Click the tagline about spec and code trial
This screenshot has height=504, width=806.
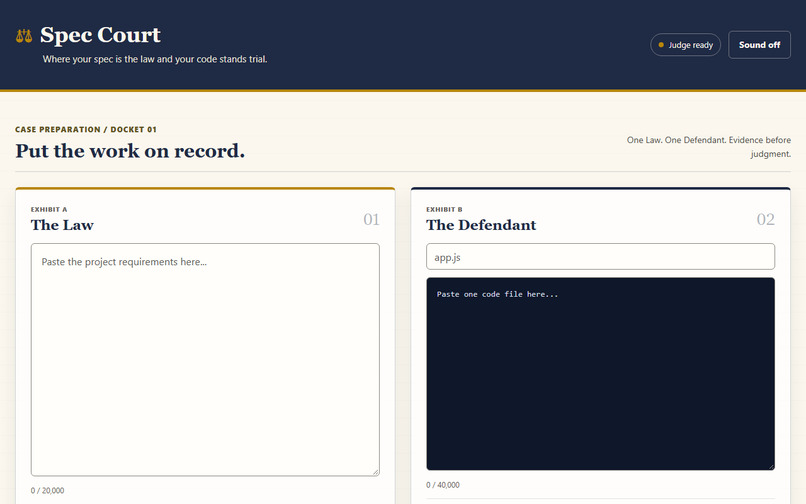155,59
